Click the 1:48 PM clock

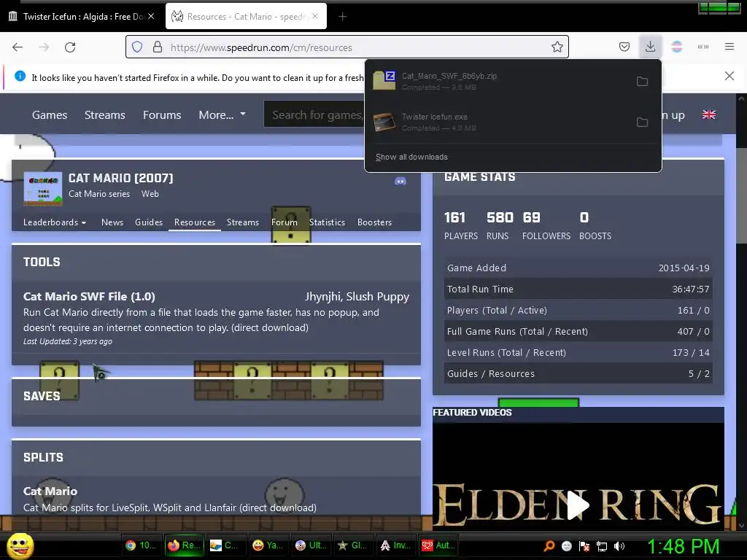tap(683, 546)
